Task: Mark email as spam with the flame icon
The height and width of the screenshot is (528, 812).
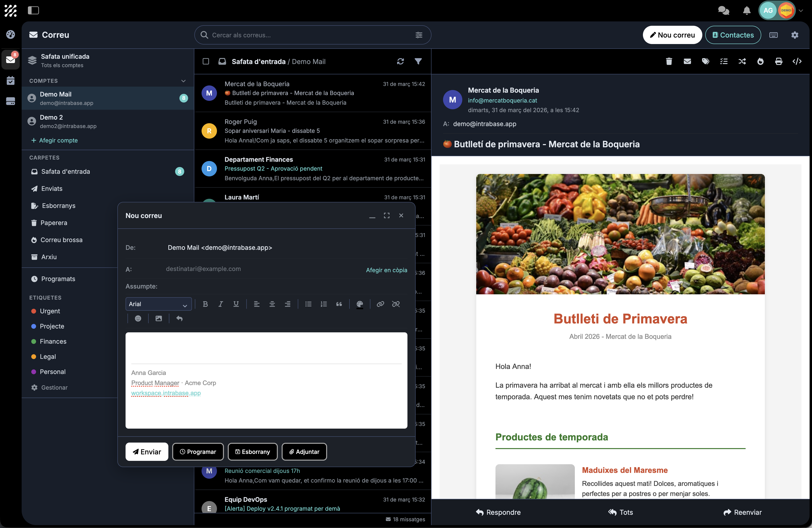Action: 760,61
